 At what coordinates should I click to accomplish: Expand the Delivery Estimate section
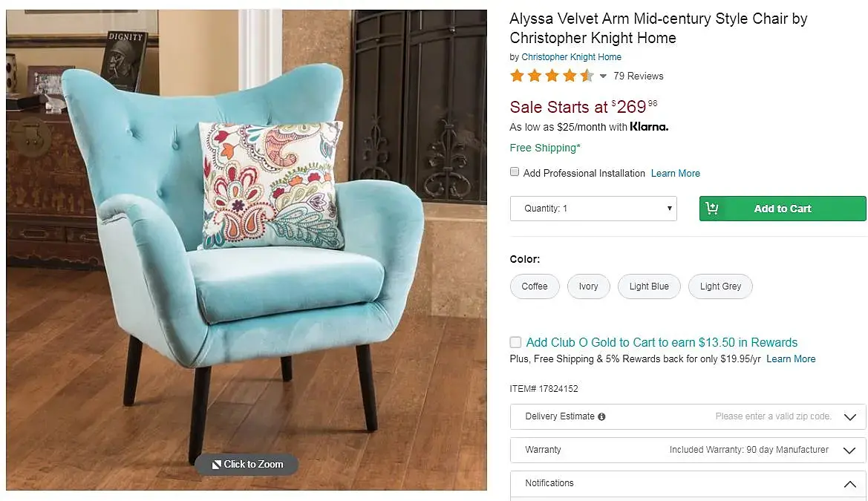[688, 416]
